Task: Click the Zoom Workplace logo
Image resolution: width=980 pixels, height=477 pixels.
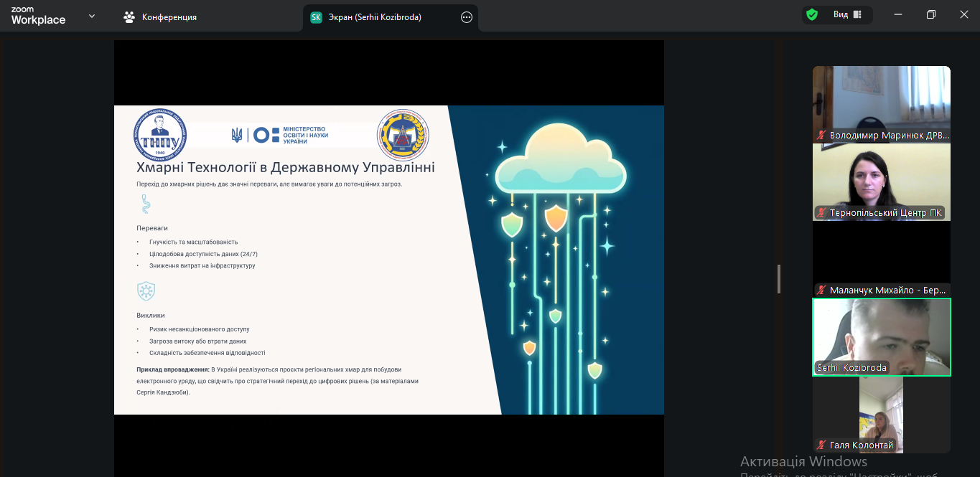Action: click(x=37, y=16)
